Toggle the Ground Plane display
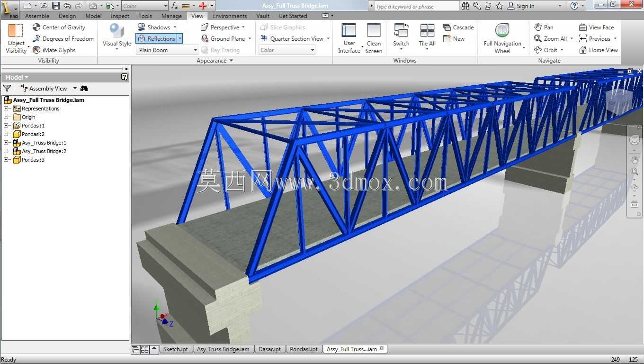644x364 pixels. 223,38
